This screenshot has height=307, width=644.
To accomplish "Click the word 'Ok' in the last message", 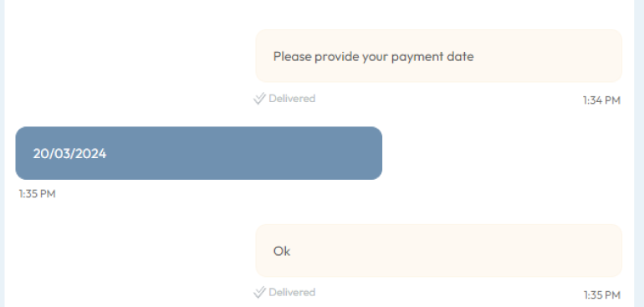I will coord(282,251).
